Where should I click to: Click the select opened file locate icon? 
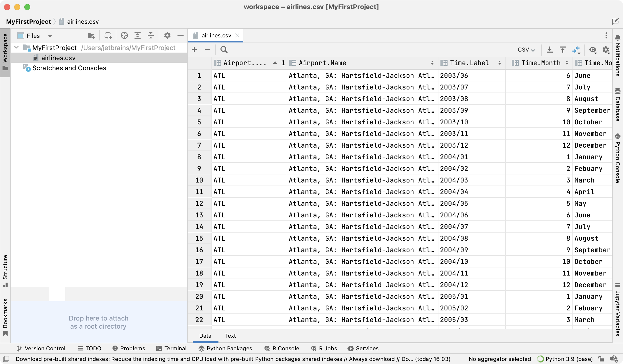(124, 36)
